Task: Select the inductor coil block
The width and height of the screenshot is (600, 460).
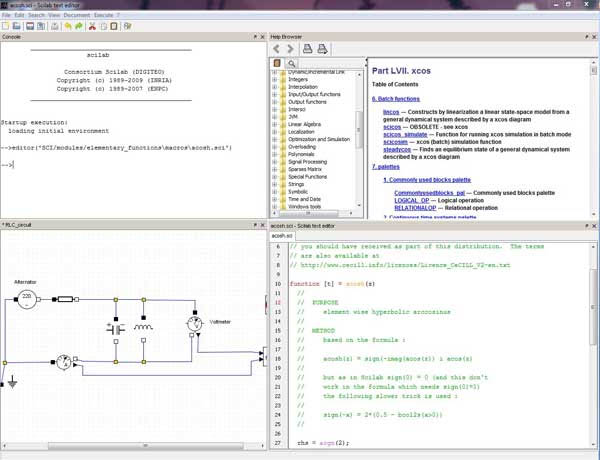Action: [143, 328]
